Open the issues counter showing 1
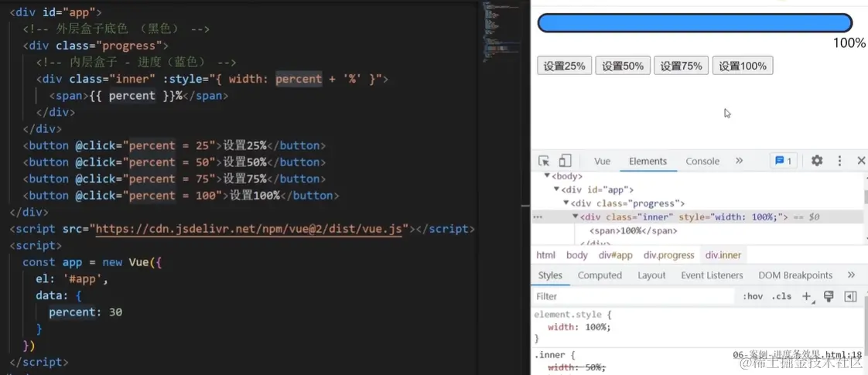 pos(784,161)
